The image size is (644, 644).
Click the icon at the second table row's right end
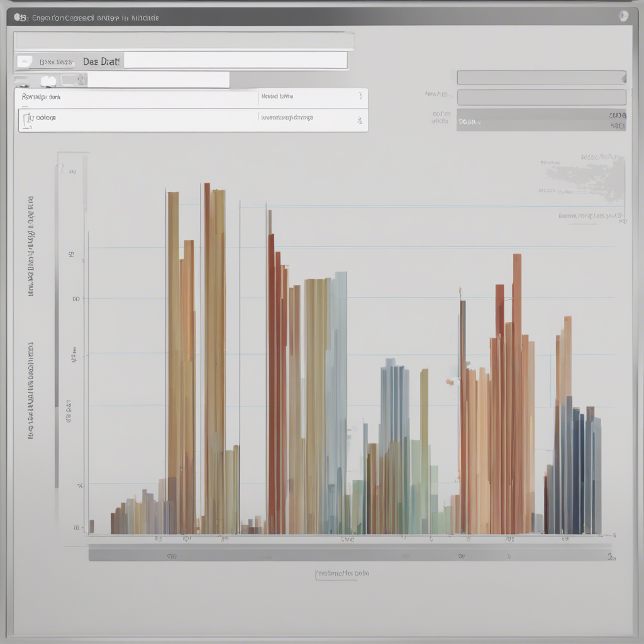(x=359, y=119)
